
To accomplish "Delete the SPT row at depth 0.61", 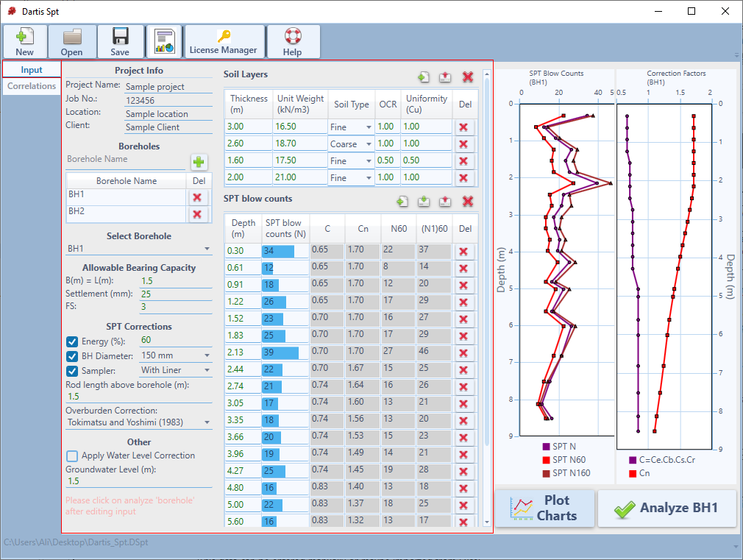I will click(x=463, y=269).
